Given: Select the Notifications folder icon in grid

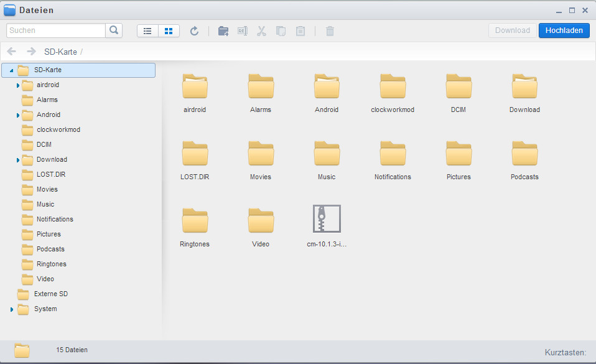Looking at the screenshot, I should (393, 153).
